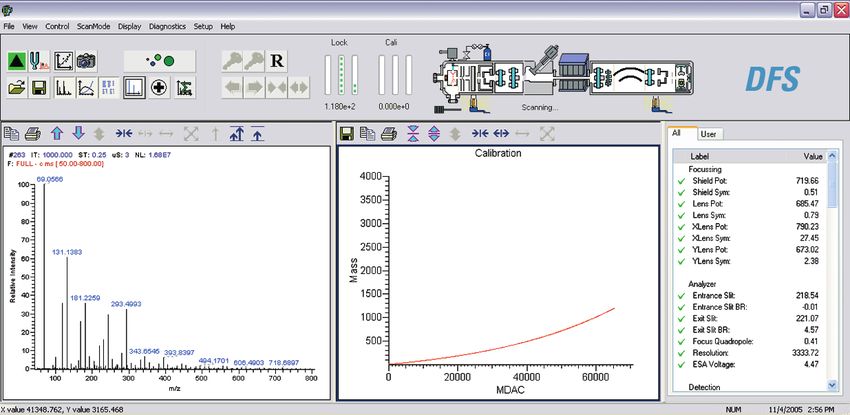Open the ScanMode menu
Screen dimensions: 850x415
[94, 26]
